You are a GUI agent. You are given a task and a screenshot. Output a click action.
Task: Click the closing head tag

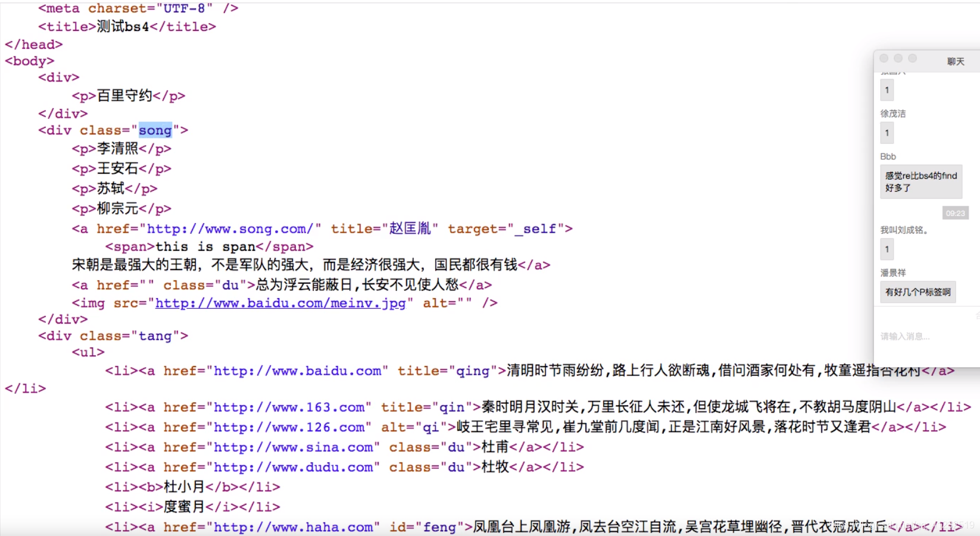point(34,45)
